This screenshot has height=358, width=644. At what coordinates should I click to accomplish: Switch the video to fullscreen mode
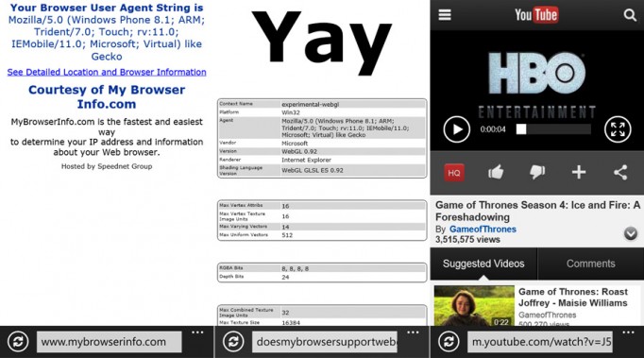tap(618, 129)
